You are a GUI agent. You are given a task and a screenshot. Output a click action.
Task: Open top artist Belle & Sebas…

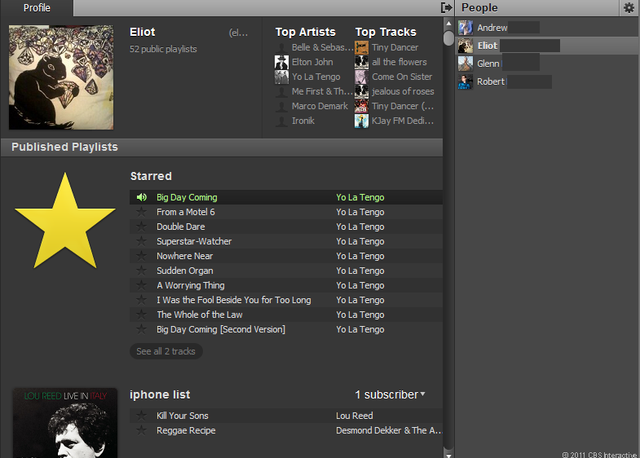322,47
